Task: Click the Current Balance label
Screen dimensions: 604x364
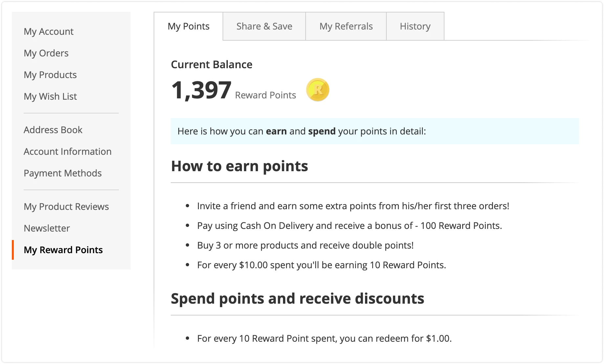Action: pyautogui.click(x=211, y=64)
